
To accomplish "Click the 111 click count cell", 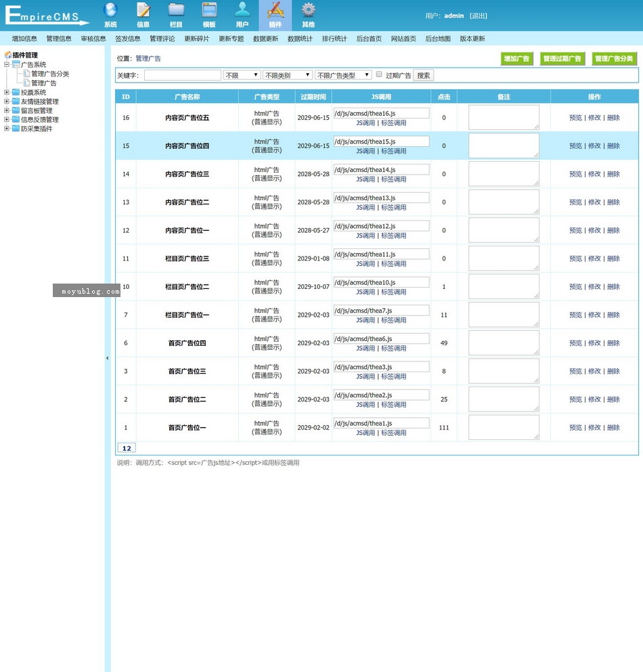I will click(444, 427).
